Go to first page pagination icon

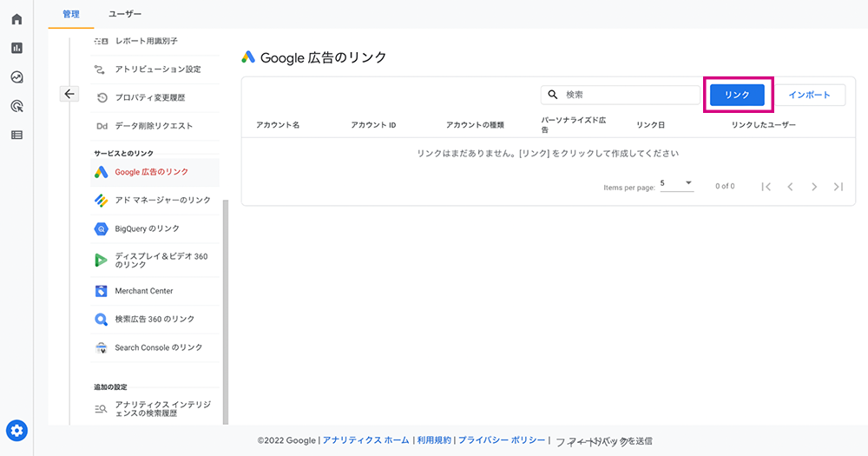(766, 187)
